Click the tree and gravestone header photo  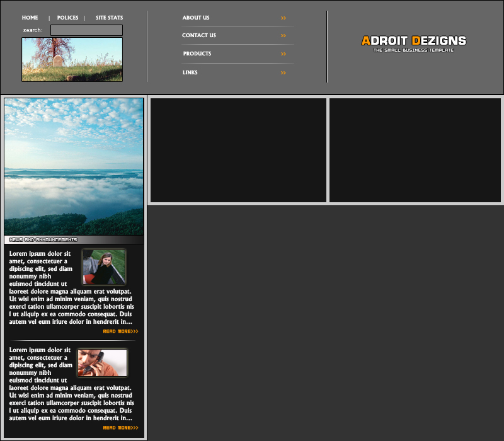pyautogui.click(x=72, y=59)
